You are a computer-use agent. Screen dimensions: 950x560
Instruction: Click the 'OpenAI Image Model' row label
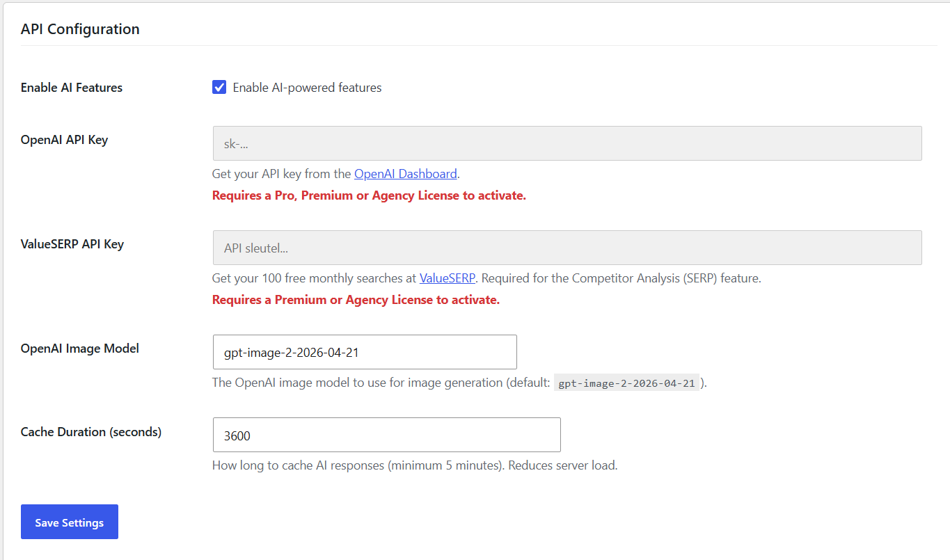[80, 349]
